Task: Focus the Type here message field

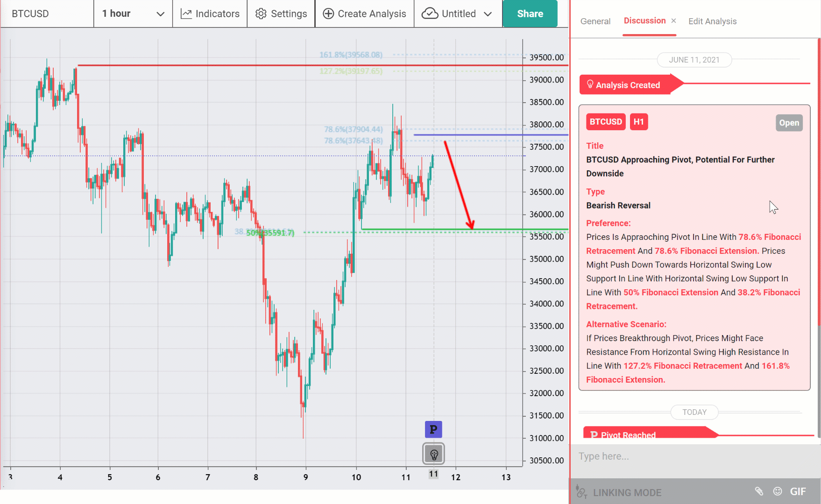Action: tap(694, 456)
